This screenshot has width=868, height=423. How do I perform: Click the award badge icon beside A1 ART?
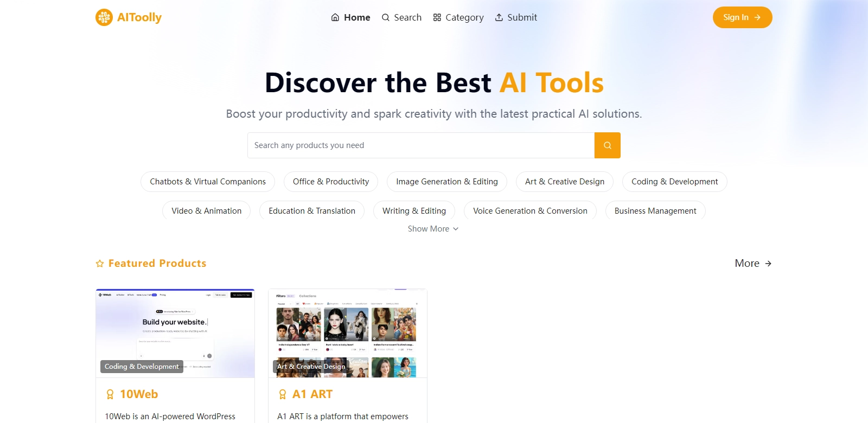tap(283, 394)
